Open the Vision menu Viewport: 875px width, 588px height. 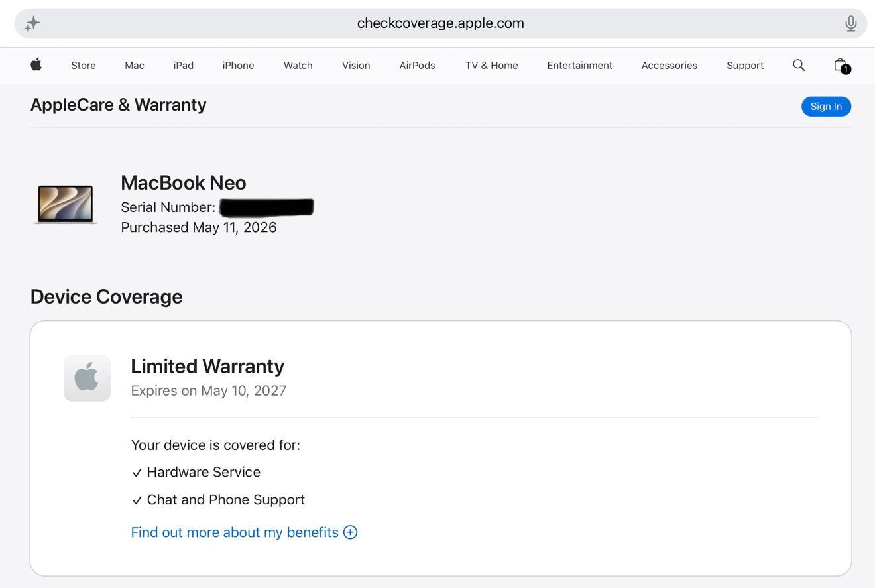356,65
